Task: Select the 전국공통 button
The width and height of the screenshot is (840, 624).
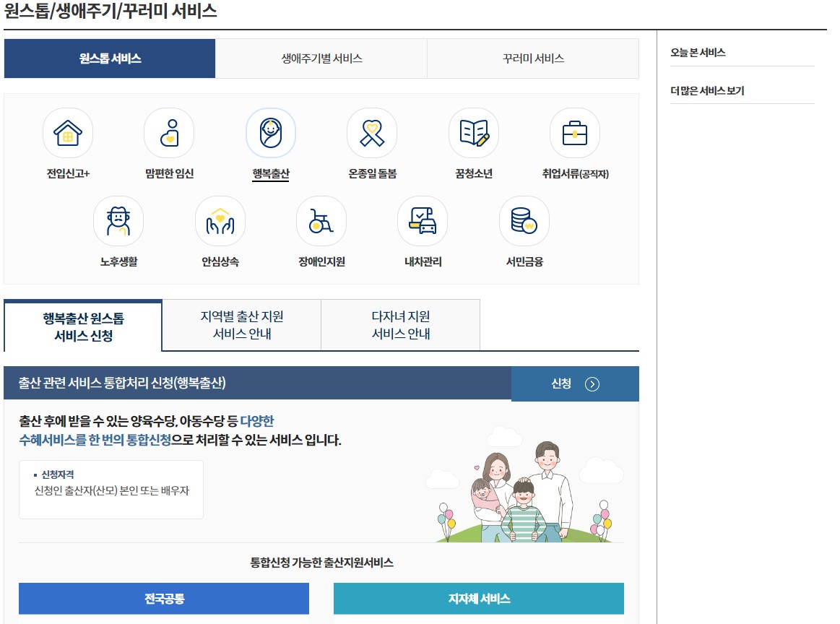Action: point(164,598)
